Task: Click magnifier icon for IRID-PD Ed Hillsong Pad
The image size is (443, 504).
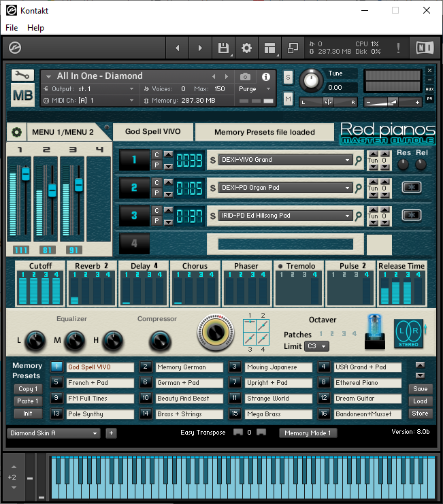Action: 358,216
